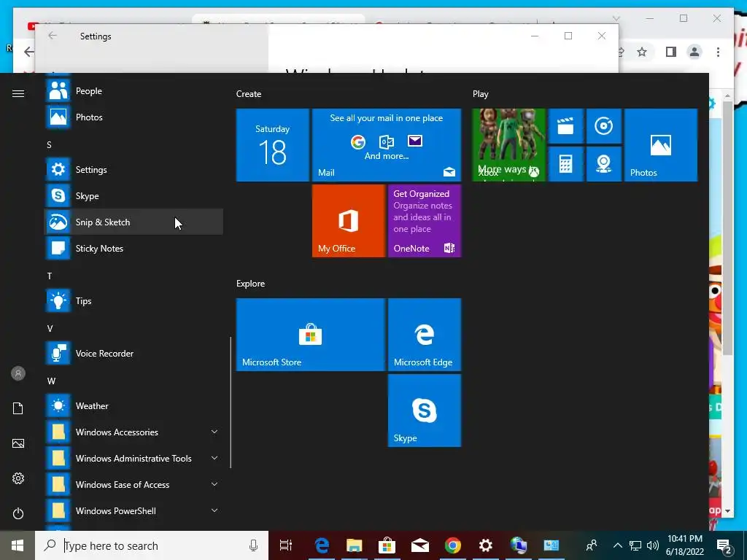Image resolution: width=747 pixels, height=560 pixels.
Task: Open the user account icon in the Start sidebar
Action: (x=18, y=373)
